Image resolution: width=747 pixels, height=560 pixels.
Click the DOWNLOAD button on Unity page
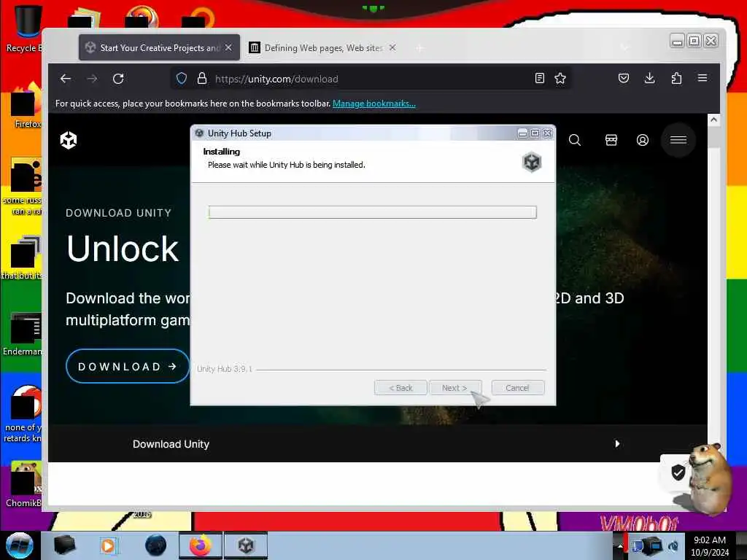click(127, 366)
